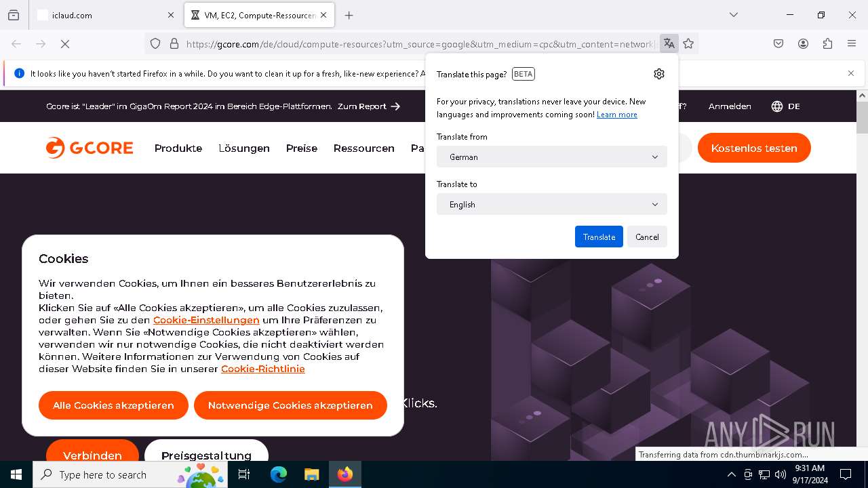Follow the Zum Report link
The height and width of the screenshot is (488, 868).
(x=369, y=106)
